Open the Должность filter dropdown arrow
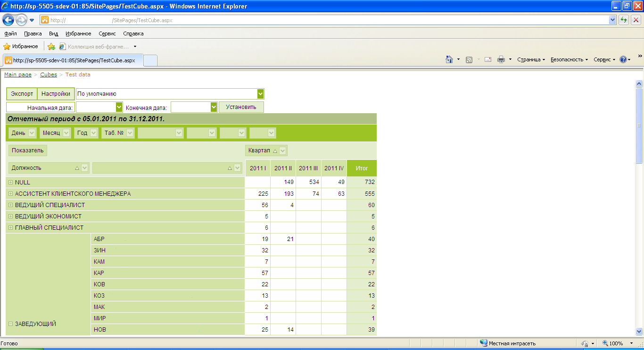The width and height of the screenshot is (644, 350). 85,168
